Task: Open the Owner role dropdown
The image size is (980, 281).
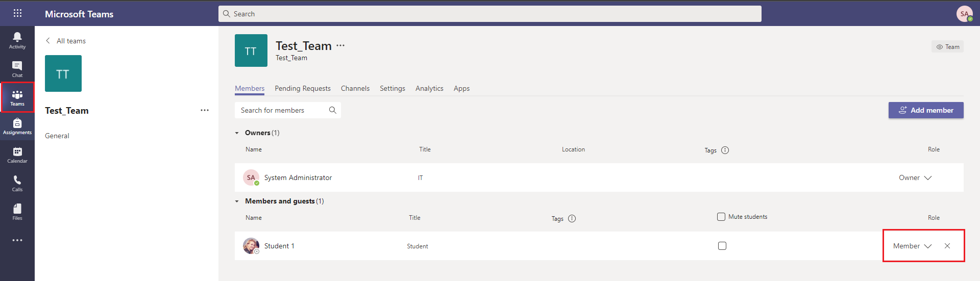Action: point(915,177)
